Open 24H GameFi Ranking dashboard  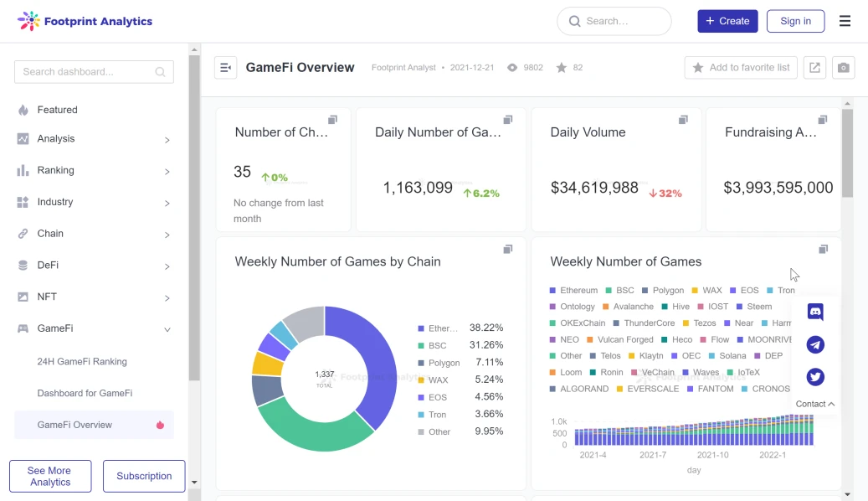pos(82,361)
